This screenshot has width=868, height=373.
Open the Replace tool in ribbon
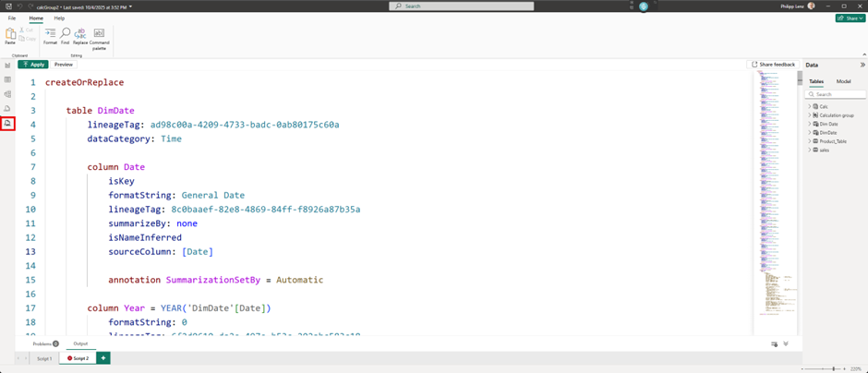pyautogui.click(x=80, y=35)
